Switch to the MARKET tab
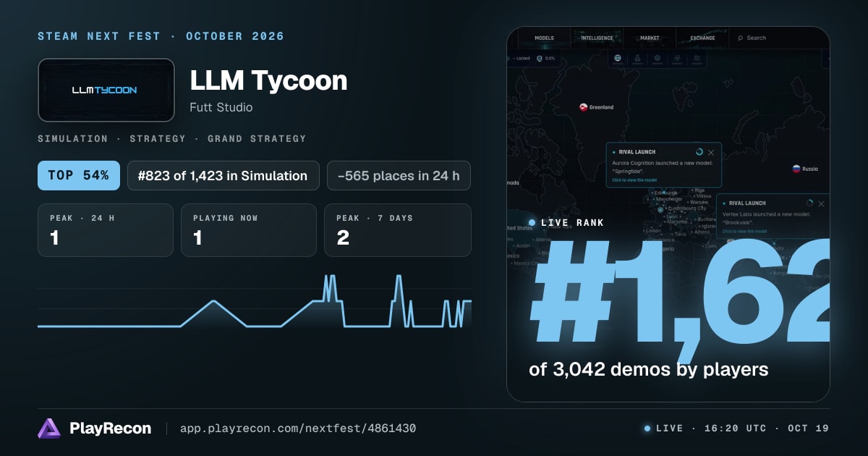 [650, 38]
